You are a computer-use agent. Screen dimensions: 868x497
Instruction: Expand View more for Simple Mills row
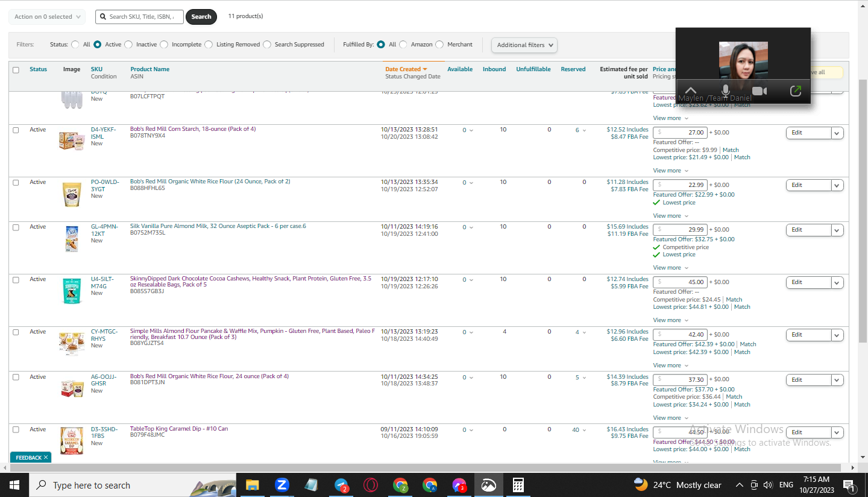pyautogui.click(x=670, y=366)
